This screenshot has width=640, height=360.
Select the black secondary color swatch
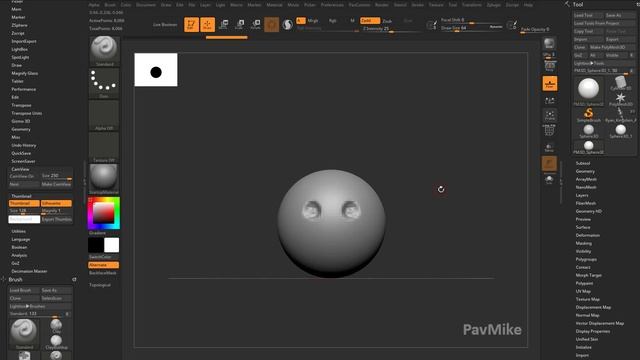96,245
